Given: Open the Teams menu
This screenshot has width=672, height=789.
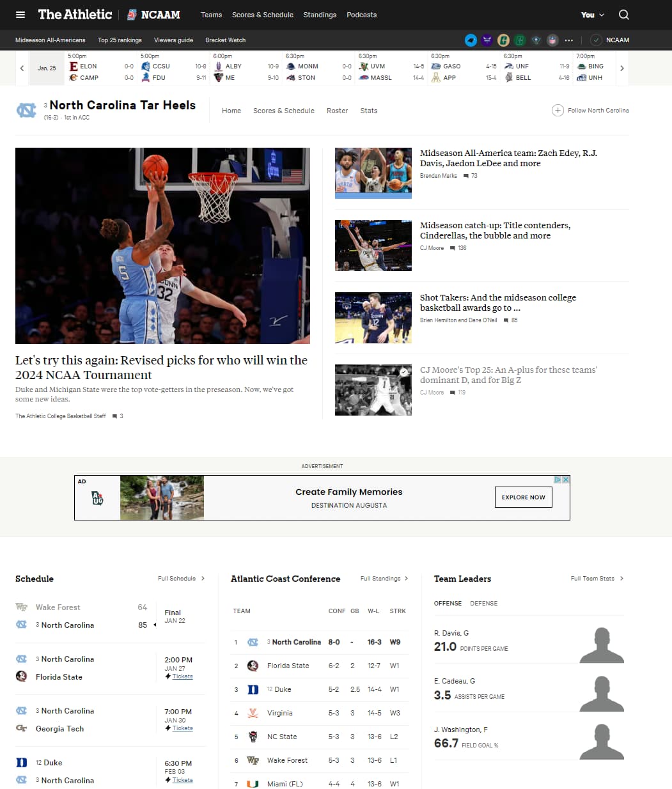Looking at the screenshot, I should coord(211,15).
